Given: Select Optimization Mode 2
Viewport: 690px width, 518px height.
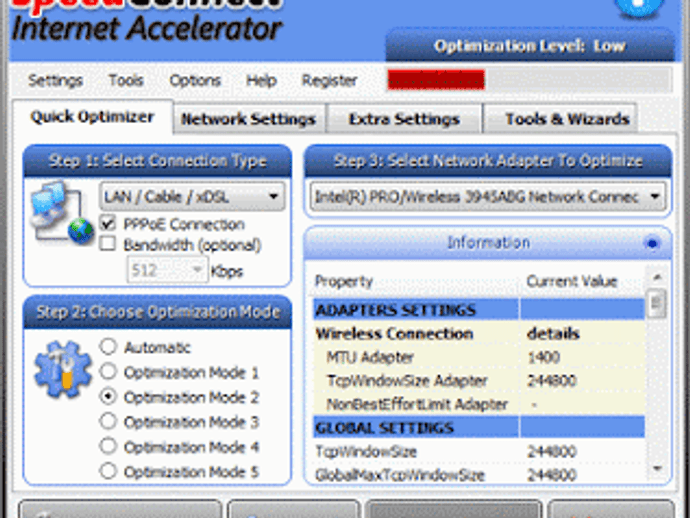Looking at the screenshot, I should pyautogui.click(x=108, y=397).
